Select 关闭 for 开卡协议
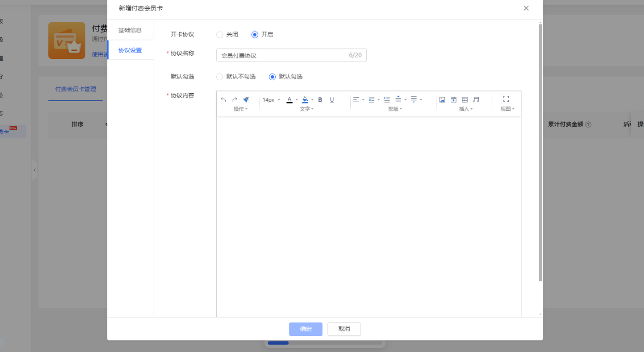The height and width of the screenshot is (352, 644). [219, 34]
